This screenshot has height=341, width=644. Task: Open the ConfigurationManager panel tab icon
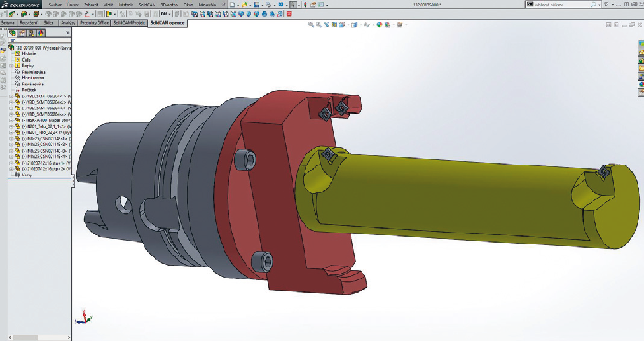click(31, 33)
